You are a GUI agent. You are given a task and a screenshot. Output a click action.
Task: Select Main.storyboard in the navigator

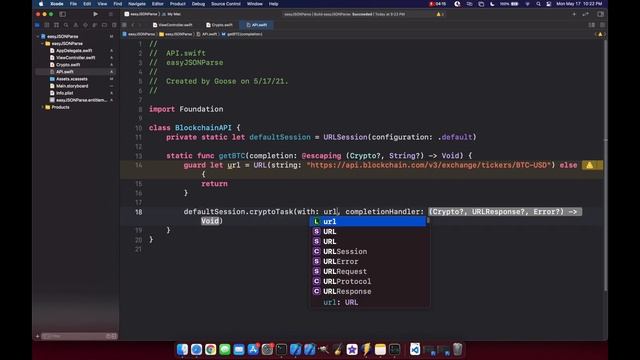pyautogui.click(x=72, y=86)
